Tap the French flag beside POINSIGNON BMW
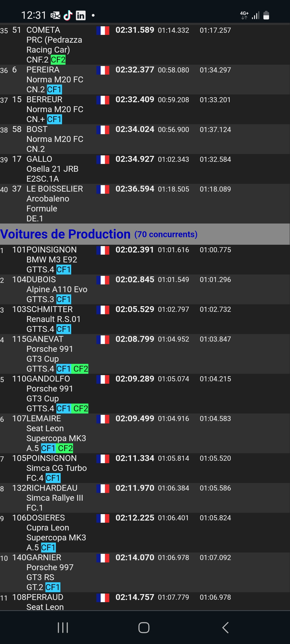Viewport: 290px width, 644px height. (103, 251)
